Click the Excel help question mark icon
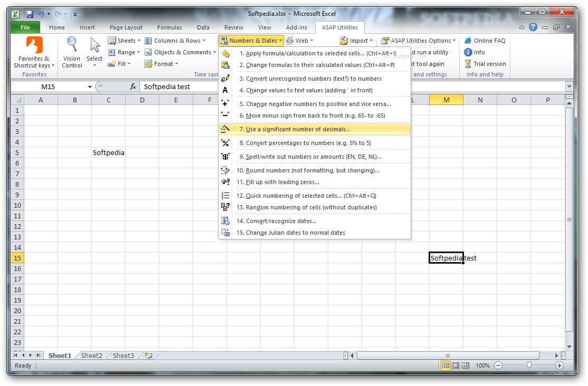The width and height of the screenshot is (588, 386). 533,27
